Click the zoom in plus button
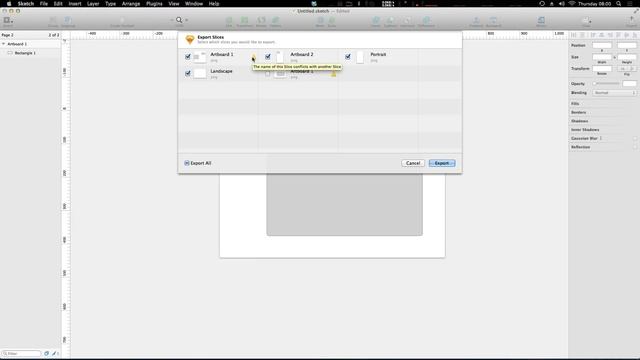Viewport: 640px width, 360px height. 187,20
